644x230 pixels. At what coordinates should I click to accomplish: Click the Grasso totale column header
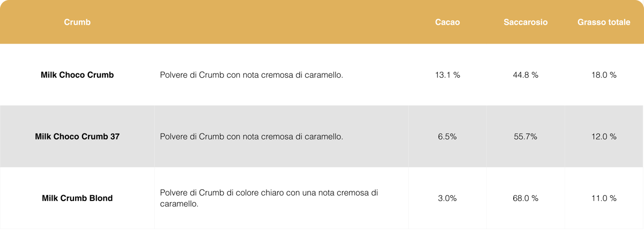604,23
